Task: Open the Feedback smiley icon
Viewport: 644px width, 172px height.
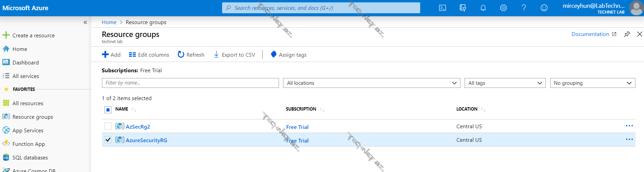Action: (x=544, y=8)
